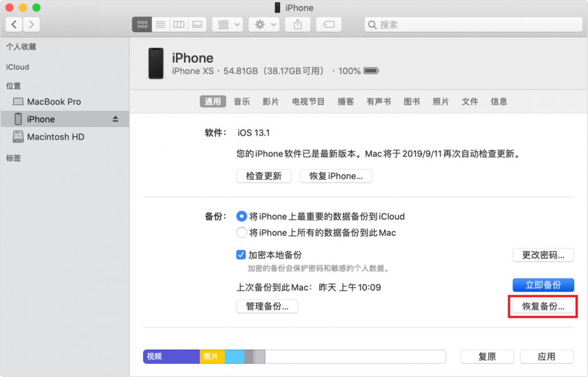Open the 电视节目 tab
588x377 pixels.
click(x=308, y=101)
